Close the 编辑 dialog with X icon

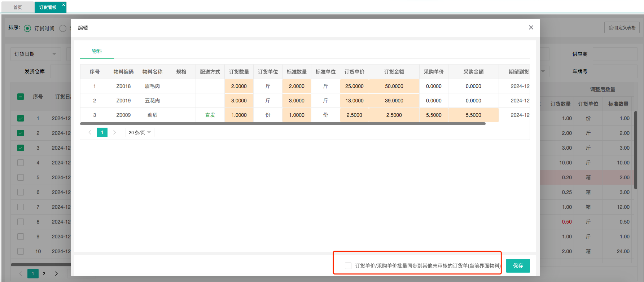click(x=531, y=27)
